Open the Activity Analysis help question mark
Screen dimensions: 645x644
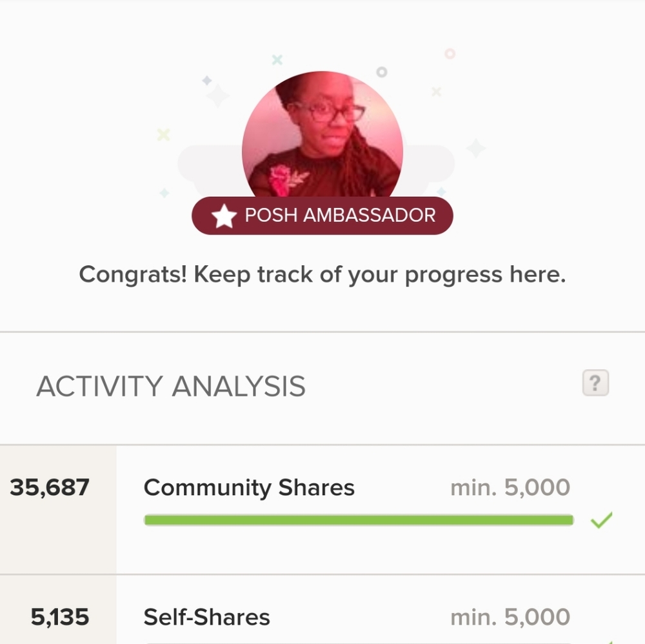click(x=594, y=383)
